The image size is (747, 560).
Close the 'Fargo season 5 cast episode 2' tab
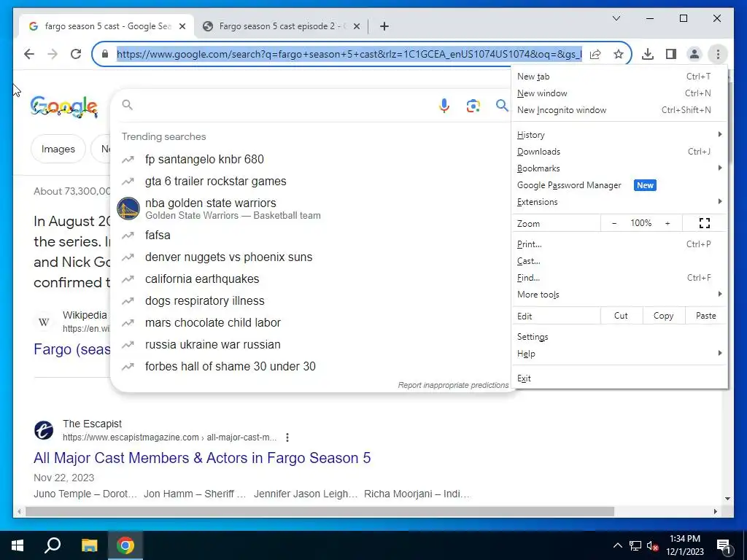(356, 26)
